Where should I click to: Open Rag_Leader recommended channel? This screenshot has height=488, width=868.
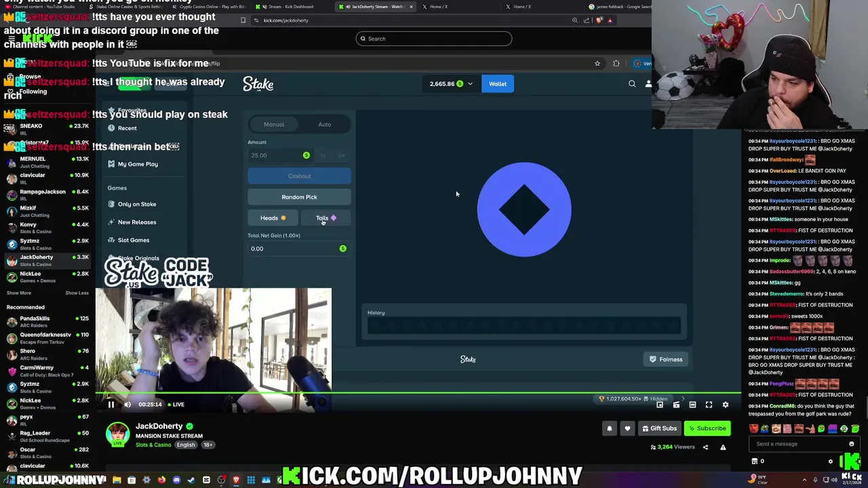pyautogui.click(x=47, y=436)
